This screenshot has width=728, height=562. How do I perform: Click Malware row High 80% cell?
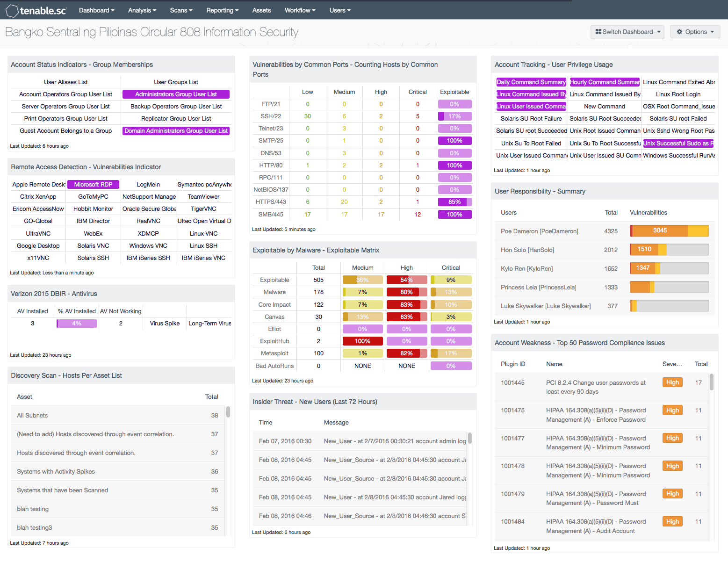point(407,292)
